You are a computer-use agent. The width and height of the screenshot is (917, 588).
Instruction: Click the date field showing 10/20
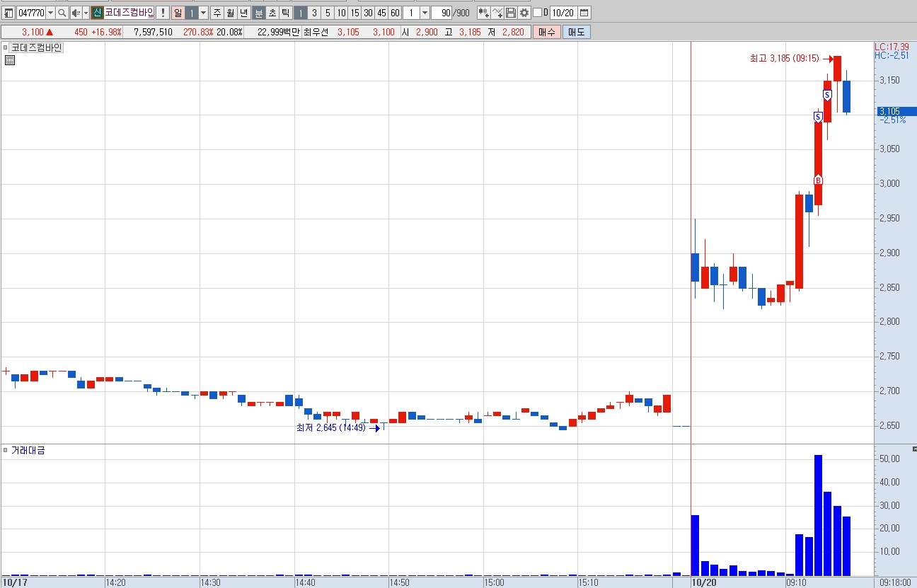click(564, 13)
